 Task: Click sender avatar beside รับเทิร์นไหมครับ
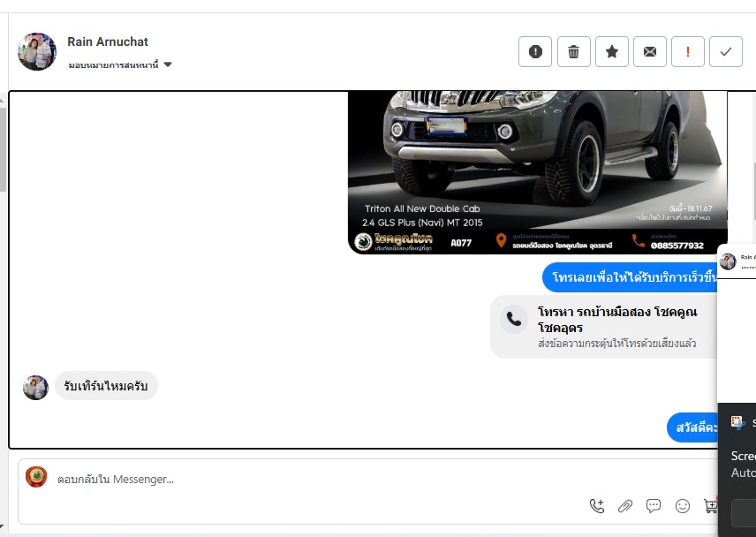pos(35,388)
